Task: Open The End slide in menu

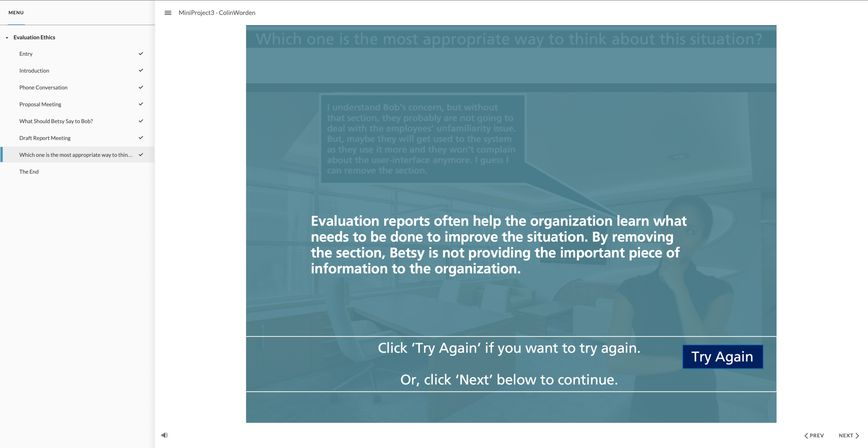Action: click(x=29, y=172)
